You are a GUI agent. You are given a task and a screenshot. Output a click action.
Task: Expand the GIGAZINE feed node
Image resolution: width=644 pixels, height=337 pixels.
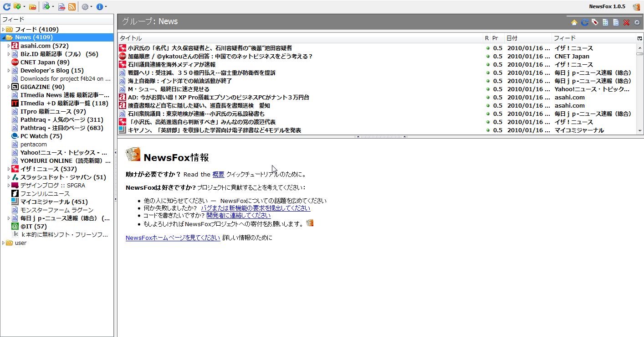pos(9,87)
